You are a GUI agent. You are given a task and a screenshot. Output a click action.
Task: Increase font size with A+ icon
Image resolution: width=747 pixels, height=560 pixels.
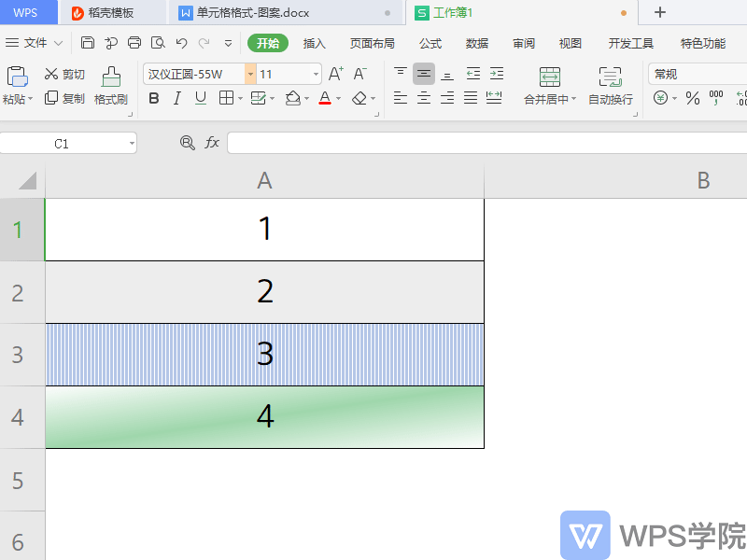coord(336,74)
